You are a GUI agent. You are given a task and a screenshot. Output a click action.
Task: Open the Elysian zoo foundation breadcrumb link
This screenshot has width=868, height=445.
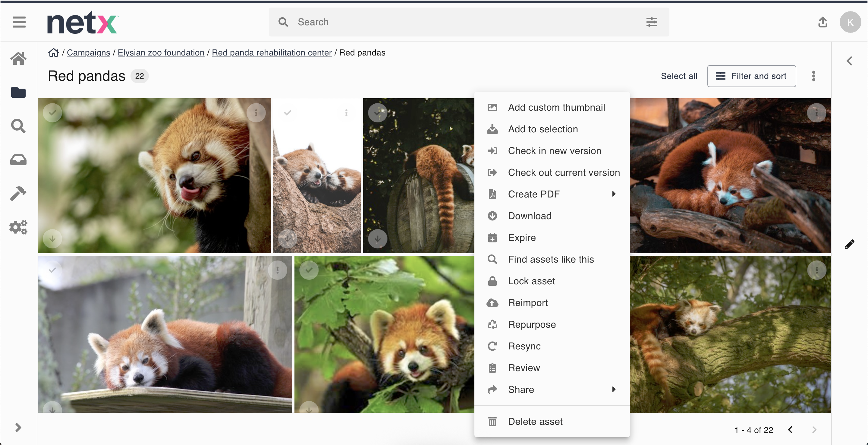161,52
